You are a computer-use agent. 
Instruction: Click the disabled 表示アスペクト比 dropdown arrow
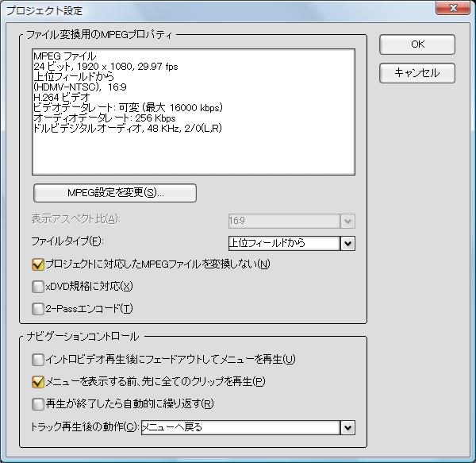348,221
